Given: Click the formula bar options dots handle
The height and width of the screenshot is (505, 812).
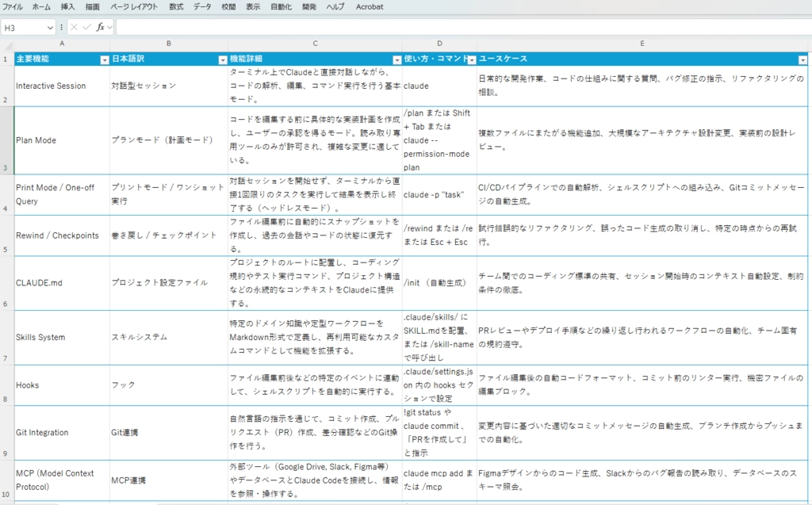Looking at the screenshot, I should [x=62, y=28].
